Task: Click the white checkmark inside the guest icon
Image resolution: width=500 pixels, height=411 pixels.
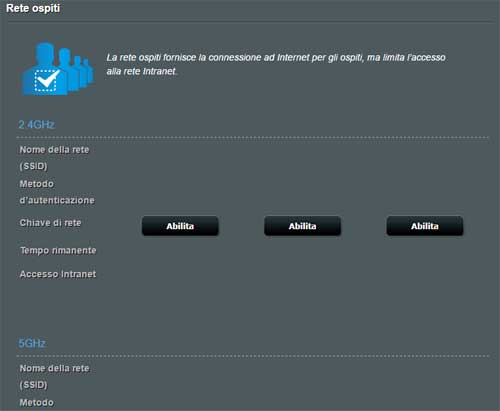Action: coord(47,80)
